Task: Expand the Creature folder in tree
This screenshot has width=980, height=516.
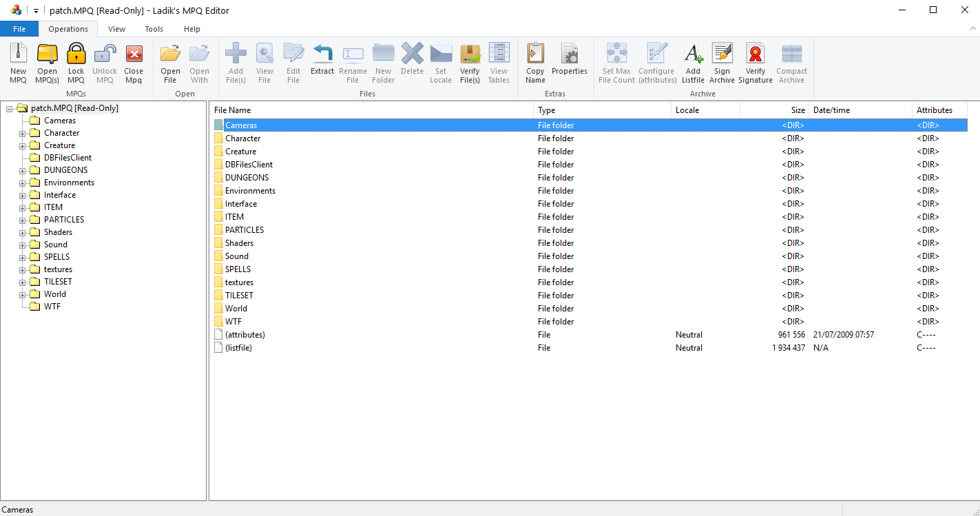Action: [22, 145]
